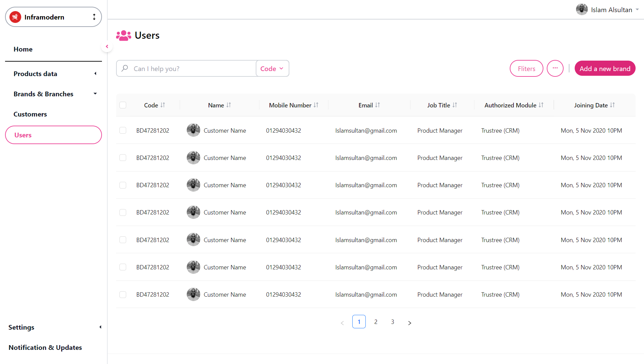Click Islam Alsultan's profile picture in the header

click(581, 9)
